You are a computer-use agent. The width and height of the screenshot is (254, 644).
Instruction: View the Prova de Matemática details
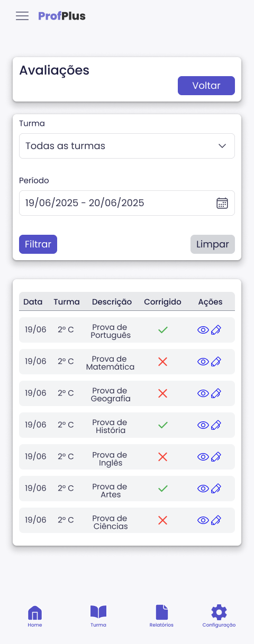203,362
